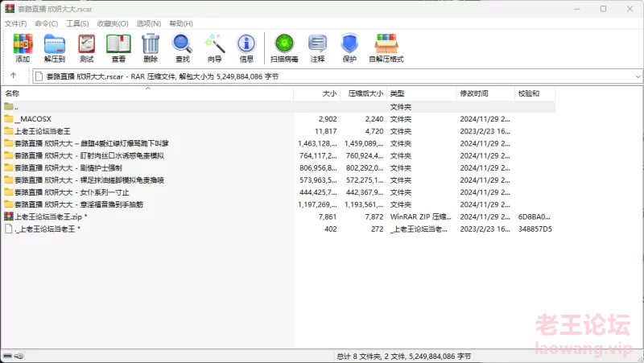Select the folder ending 意淫福音撸到手抽筋
The height and width of the screenshot is (363, 644).
[279, 204]
